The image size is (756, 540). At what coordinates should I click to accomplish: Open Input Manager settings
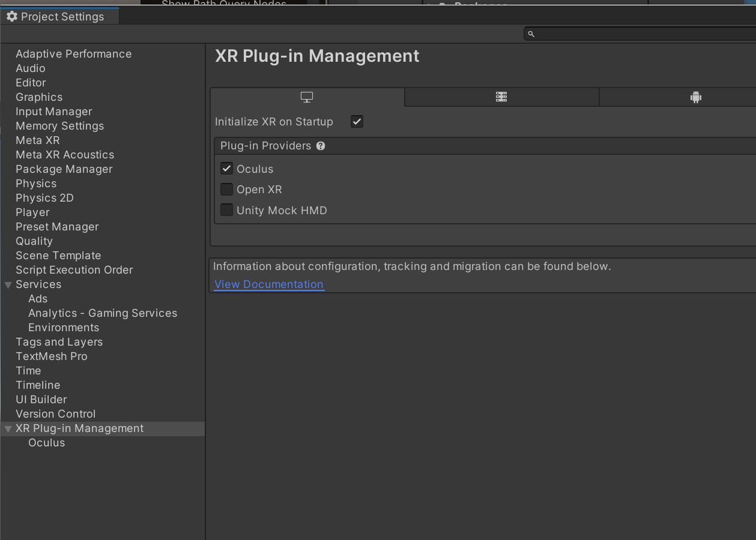tap(54, 112)
